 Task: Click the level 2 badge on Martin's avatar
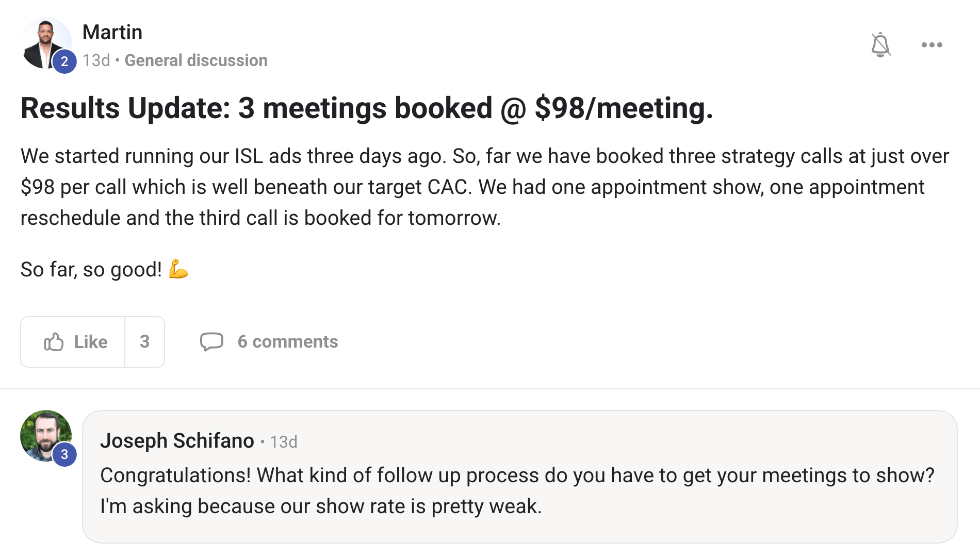tap(64, 61)
